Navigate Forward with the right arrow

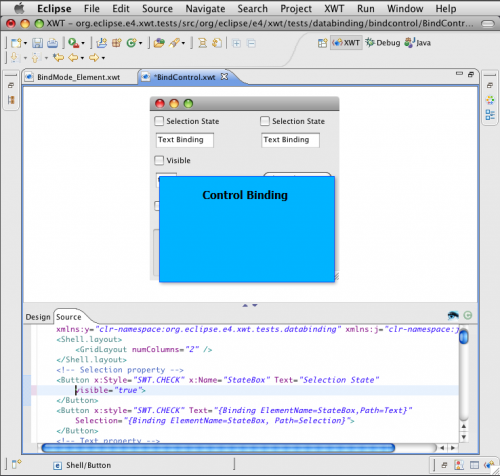tap(94, 58)
